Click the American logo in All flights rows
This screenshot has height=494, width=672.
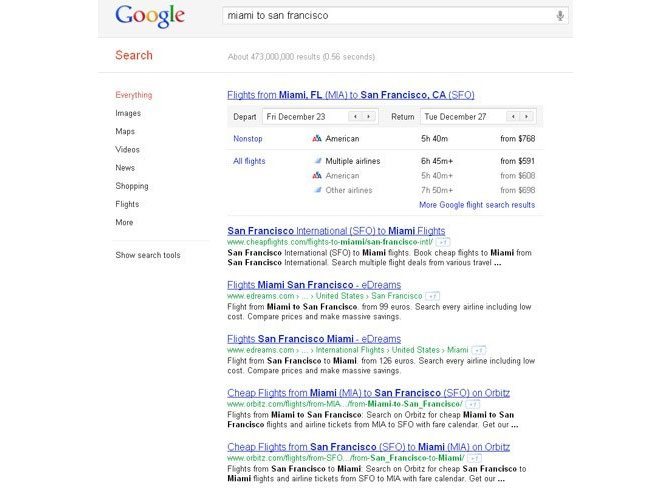[317, 175]
